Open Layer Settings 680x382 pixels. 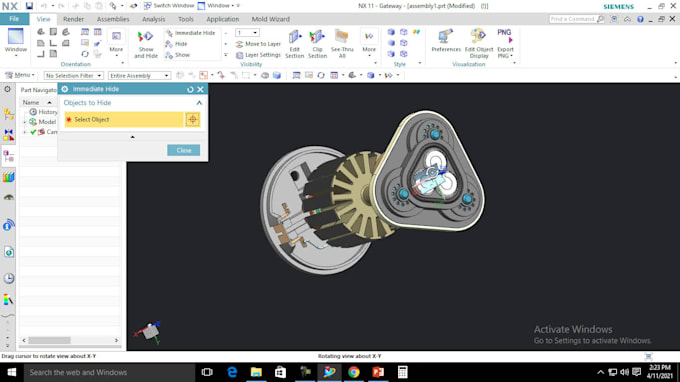click(258, 55)
